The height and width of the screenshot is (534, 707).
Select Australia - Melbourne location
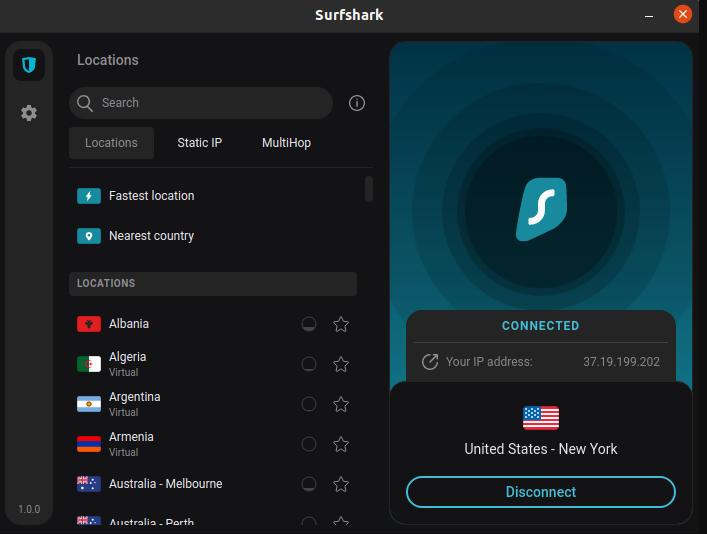click(166, 484)
